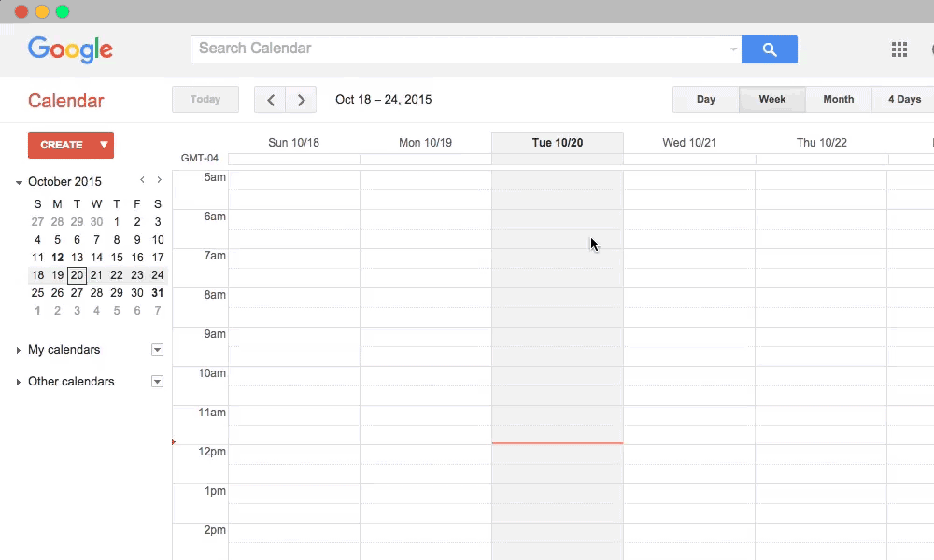This screenshot has height=560, width=934.
Task: Go to the previous week arrow
Action: click(271, 99)
